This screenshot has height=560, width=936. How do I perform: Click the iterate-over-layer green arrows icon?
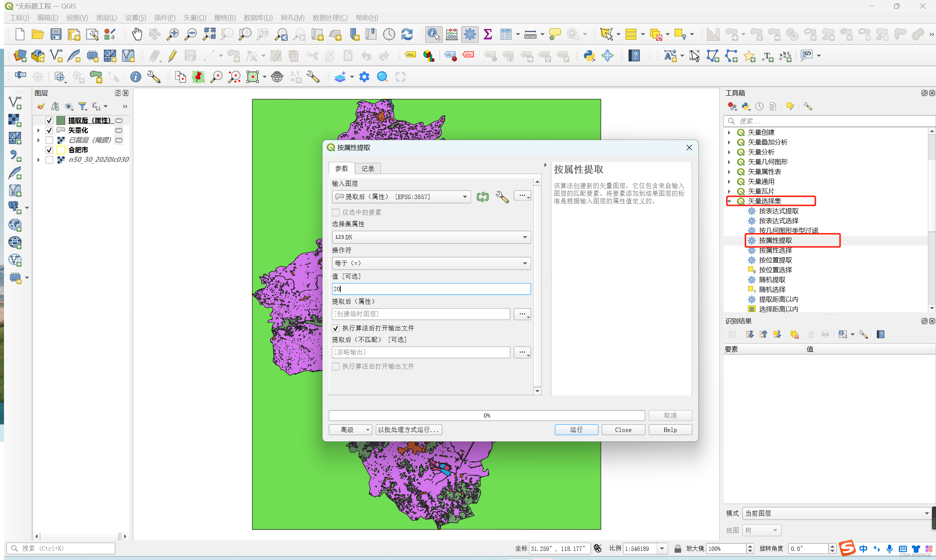click(482, 196)
